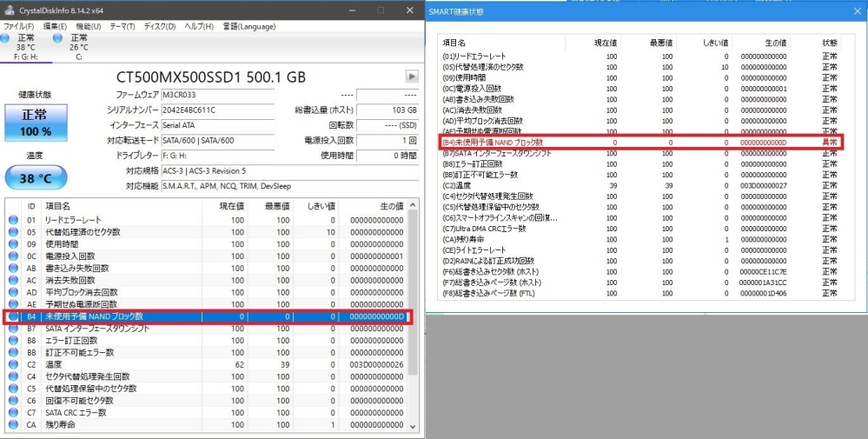Click the status icon of row AC 消去失敗回数
868x439 pixels.
point(13,280)
